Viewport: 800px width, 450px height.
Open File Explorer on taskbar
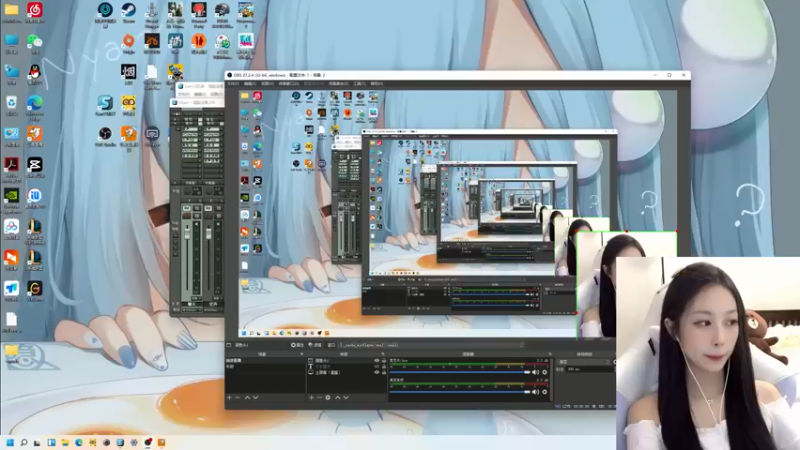click(65, 442)
